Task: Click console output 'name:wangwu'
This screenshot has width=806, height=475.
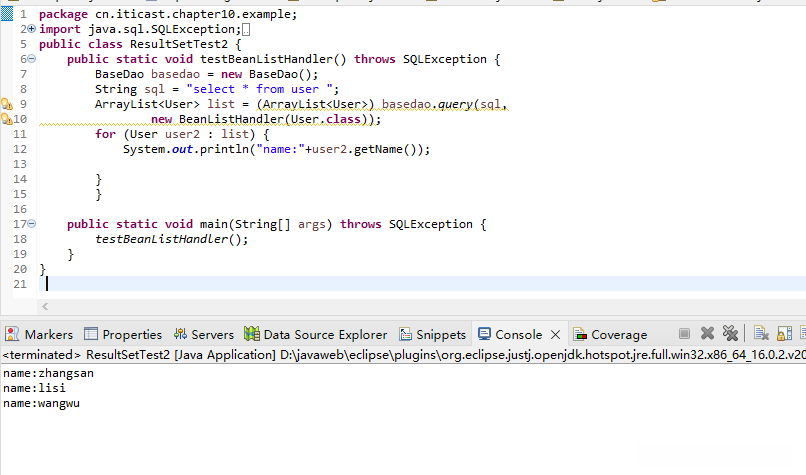Action: click(x=41, y=404)
